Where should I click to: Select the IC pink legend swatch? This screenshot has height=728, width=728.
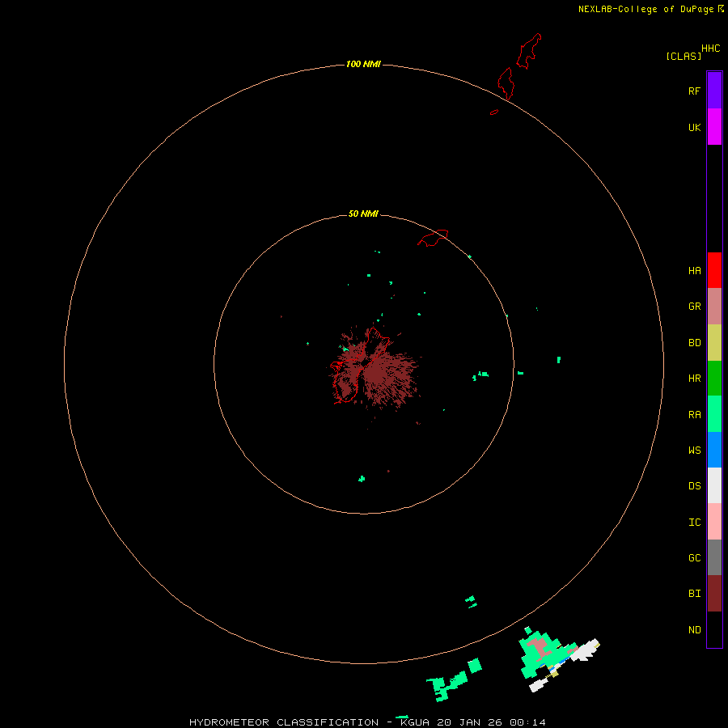(x=714, y=522)
